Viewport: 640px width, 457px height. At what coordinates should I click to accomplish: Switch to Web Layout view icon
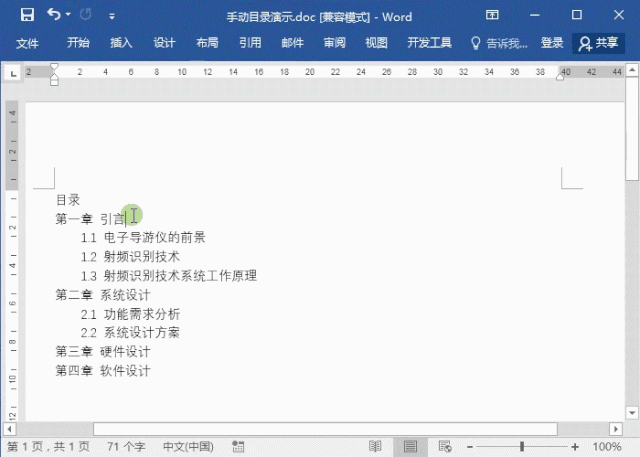[x=445, y=447]
